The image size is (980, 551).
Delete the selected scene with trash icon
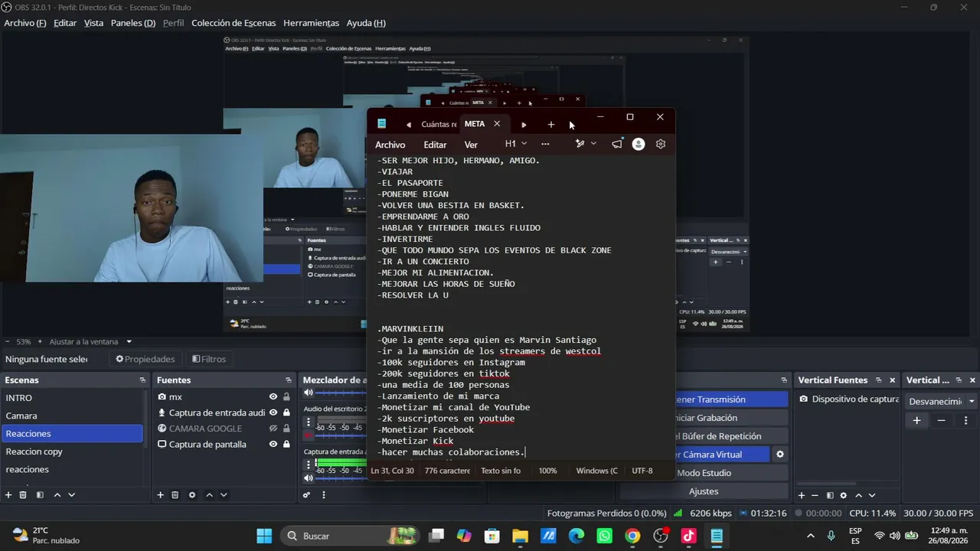click(23, 495)
